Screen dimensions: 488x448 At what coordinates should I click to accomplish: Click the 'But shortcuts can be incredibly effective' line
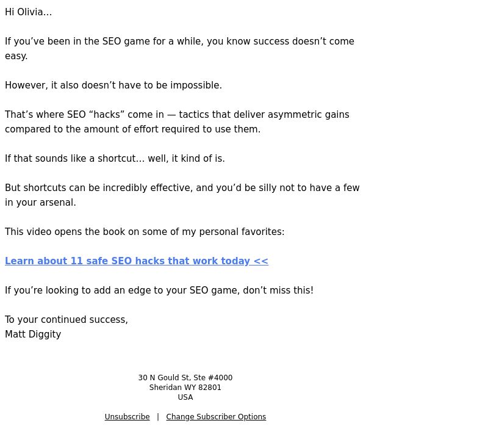point(182,188)
